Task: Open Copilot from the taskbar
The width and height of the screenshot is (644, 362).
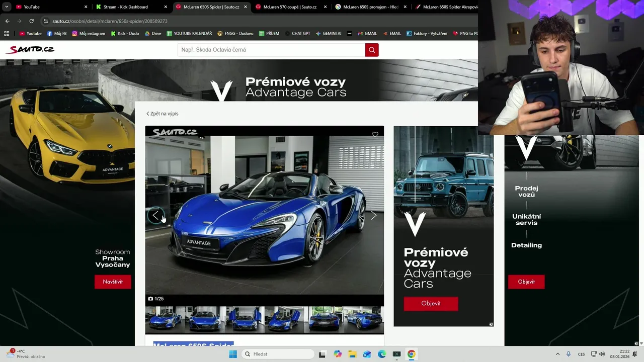Action: pyautogui.click(x=338, y=354)
